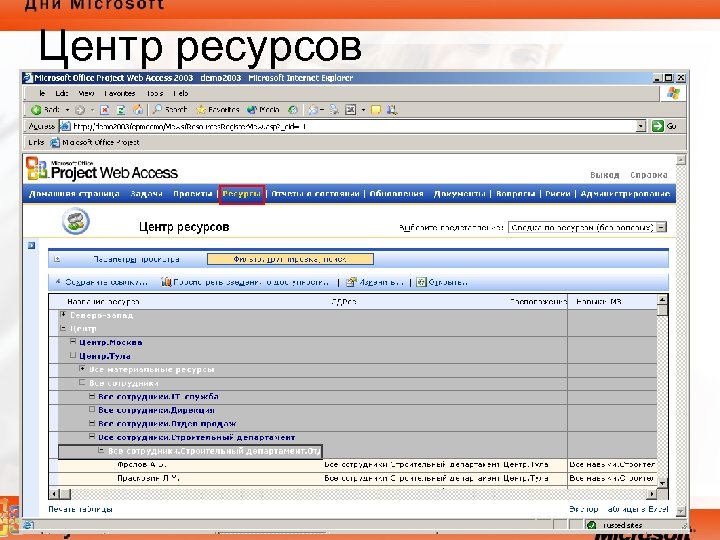Switch to the Проекты tab
This screenshot has height=540, width=720.
pyautogui.click(x=192, y=194)
